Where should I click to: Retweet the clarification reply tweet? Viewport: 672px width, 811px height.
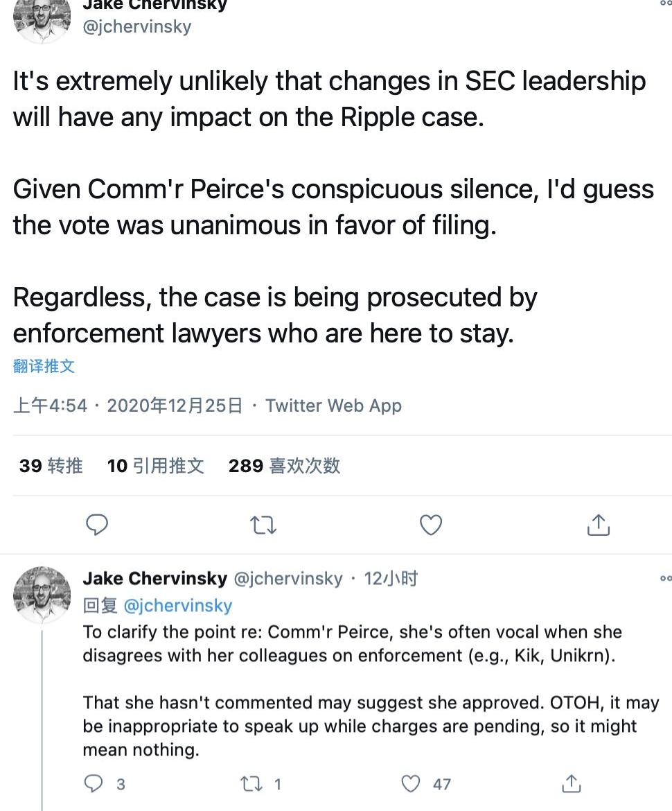click(249, 783)
